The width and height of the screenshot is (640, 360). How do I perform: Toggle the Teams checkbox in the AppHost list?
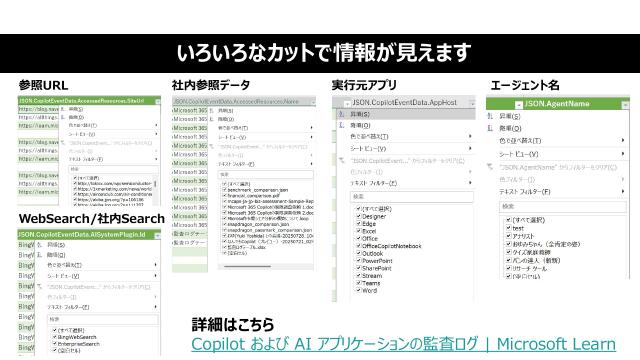click(359, 282)
